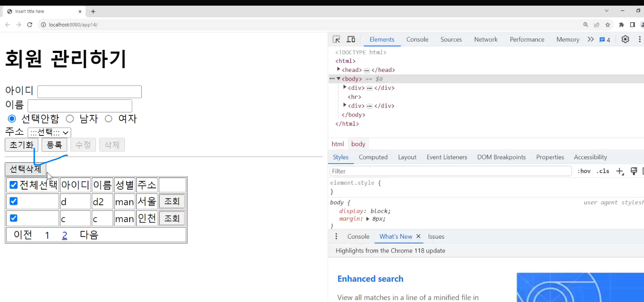Open the Memory tab
Image resolution: width=644 pixels, height=302 pixels.
(568, 39)
